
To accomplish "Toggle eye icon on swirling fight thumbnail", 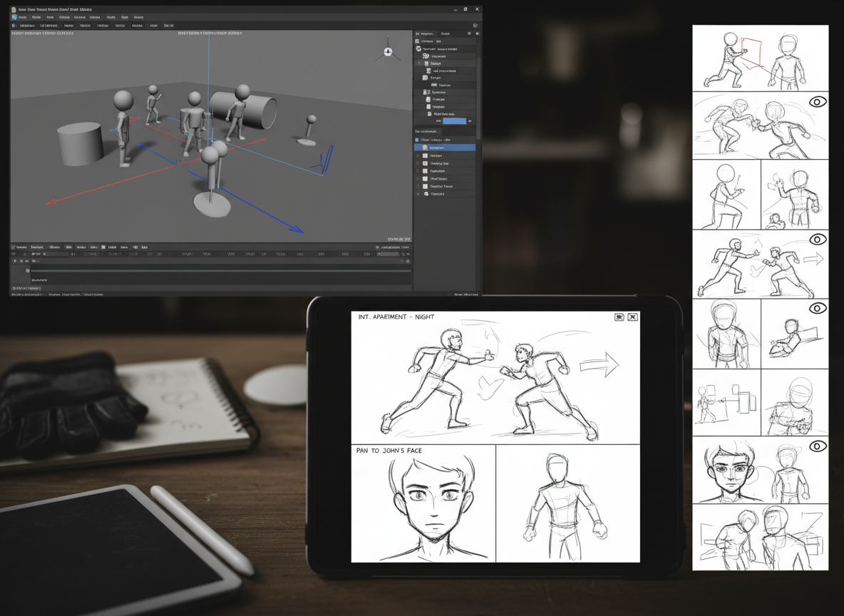I will coord(818,102).
